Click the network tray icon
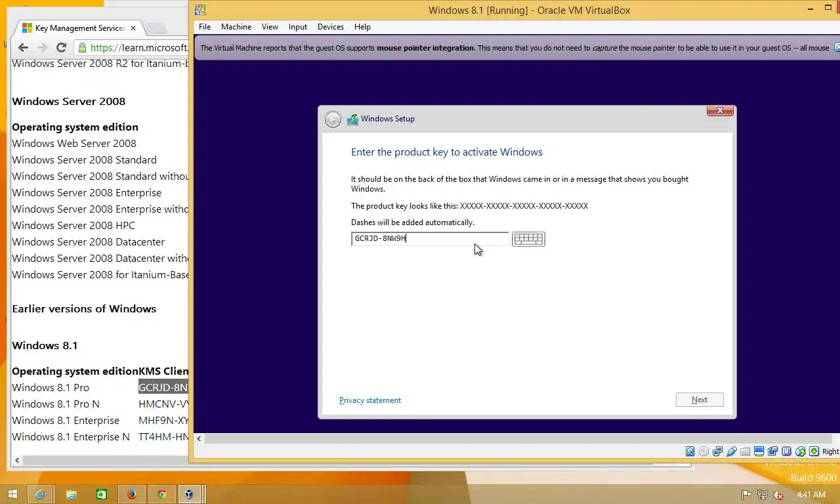 [x=762, y=495]
